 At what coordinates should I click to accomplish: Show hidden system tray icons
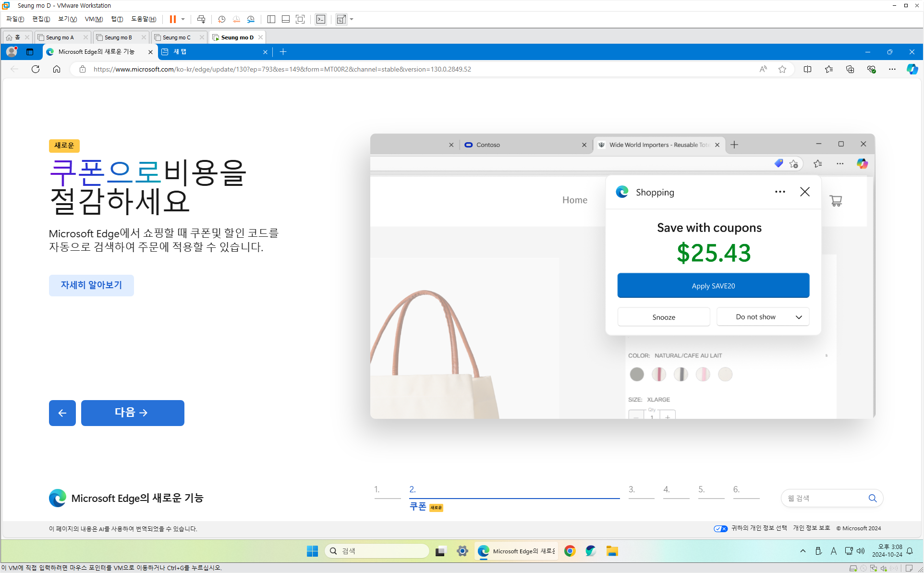pos(803,551)
